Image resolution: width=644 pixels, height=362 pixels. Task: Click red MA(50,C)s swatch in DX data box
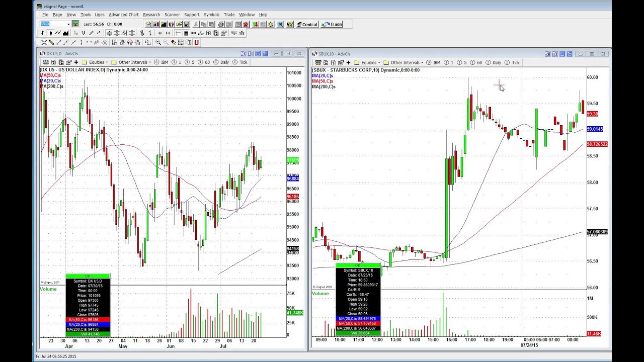coord(88,320)
